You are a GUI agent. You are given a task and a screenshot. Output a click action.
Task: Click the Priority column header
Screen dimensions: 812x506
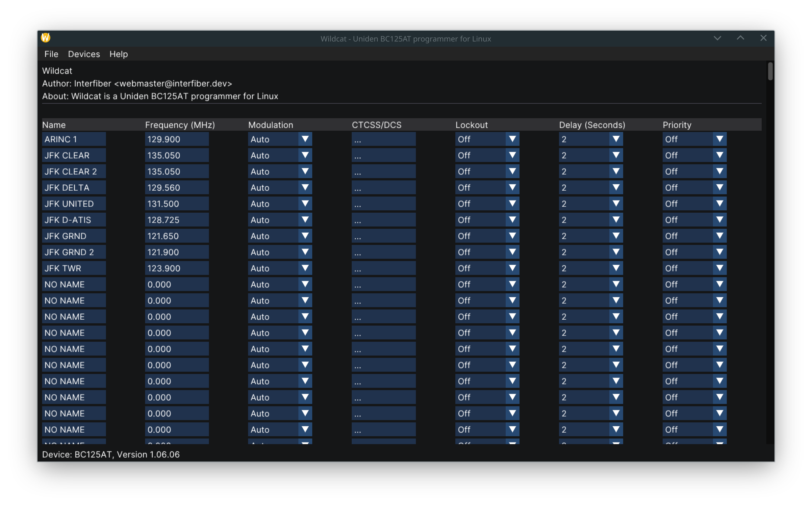point(677,125)
